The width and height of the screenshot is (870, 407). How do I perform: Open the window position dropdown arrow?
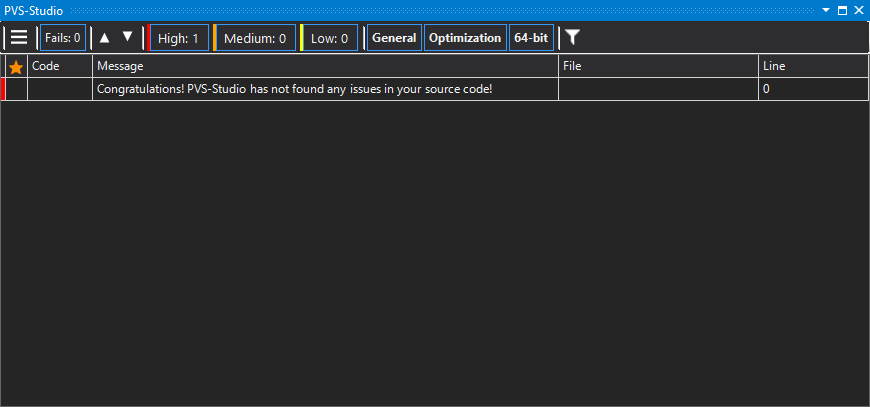pyautogui.click(x=826, y=10)
